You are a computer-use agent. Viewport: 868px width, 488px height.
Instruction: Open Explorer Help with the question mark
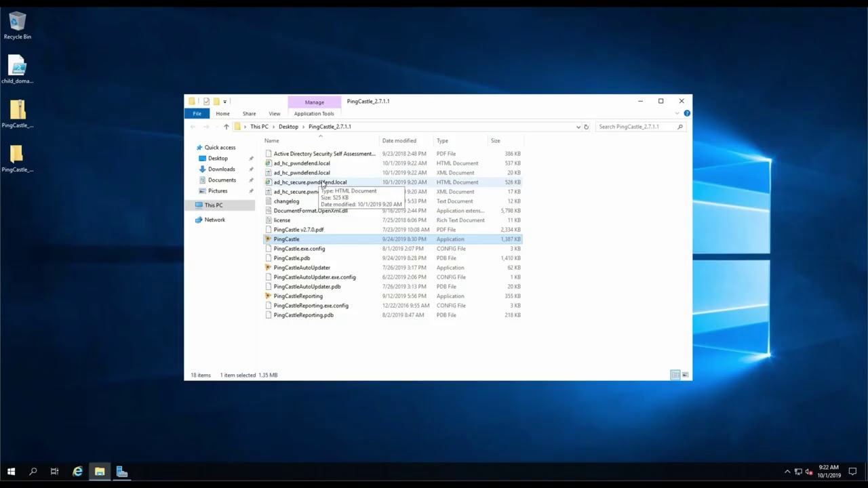click(687, 114)
